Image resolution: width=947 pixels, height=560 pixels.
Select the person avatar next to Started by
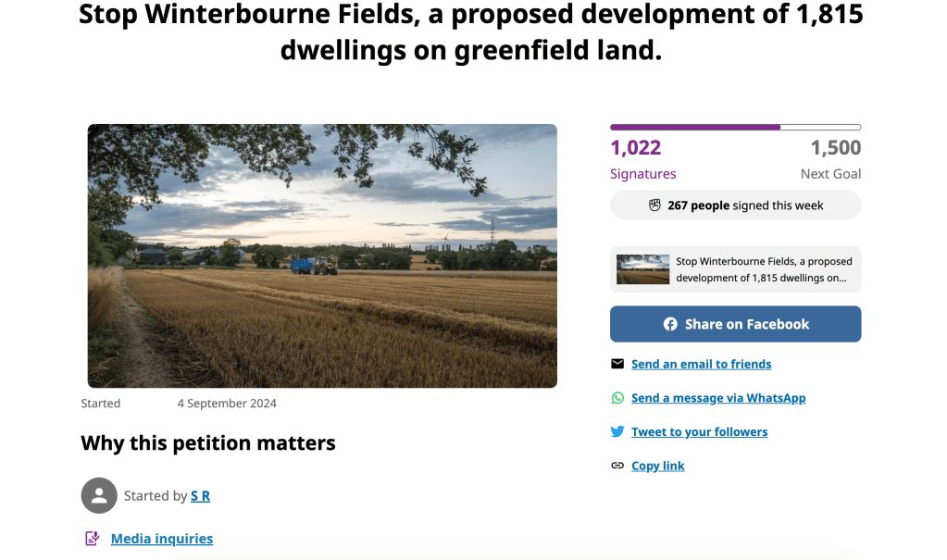tap(99, 495)
